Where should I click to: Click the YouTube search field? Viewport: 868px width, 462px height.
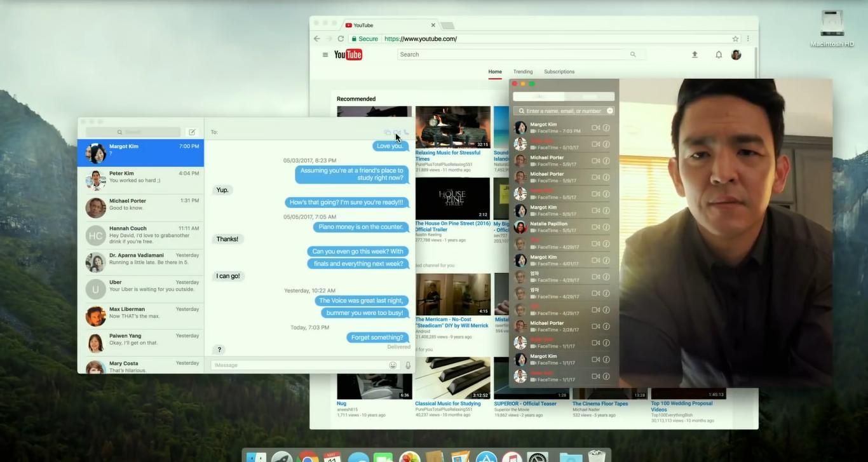pyautogui.click(x=512, y=55)
